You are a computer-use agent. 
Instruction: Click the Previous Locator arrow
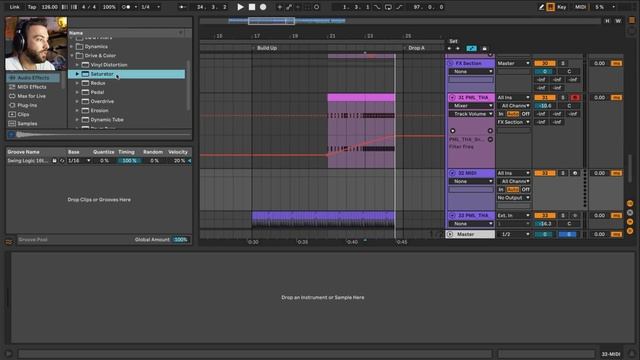(x=449, y=48)
